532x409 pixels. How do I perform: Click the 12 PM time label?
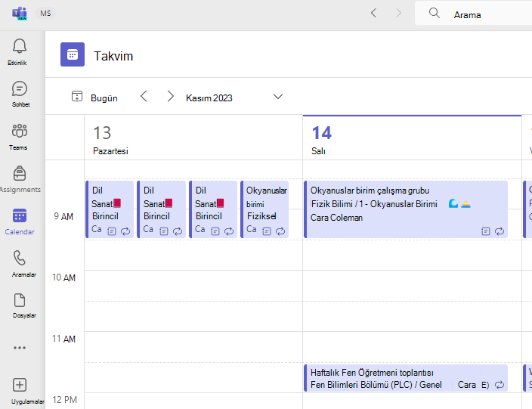click(64, 400)
